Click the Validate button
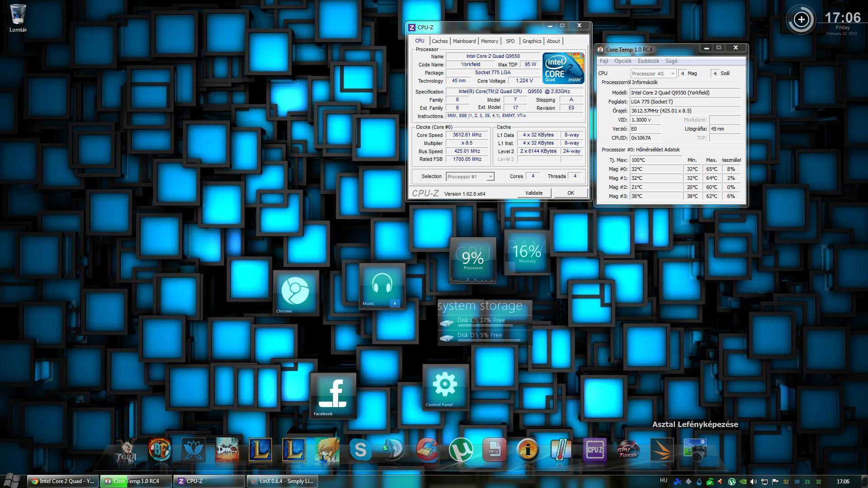 (533, 193)
